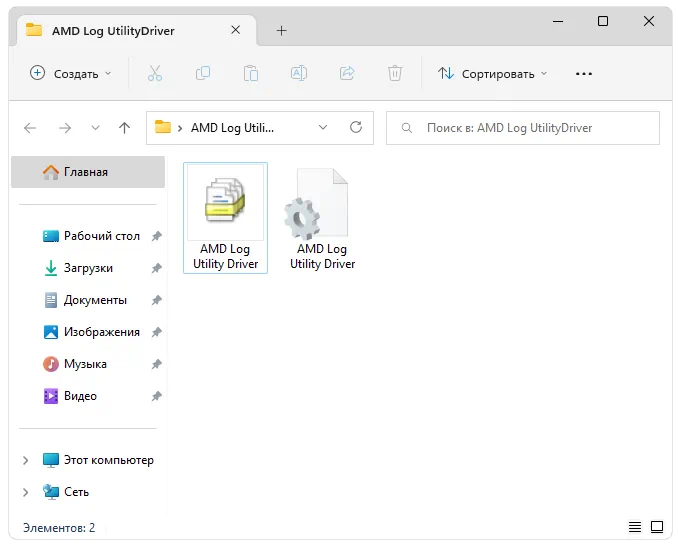678x548 pixels.
Task: Close the AMD Log UtilityDriver tab
Action: (x=236, y=30)
